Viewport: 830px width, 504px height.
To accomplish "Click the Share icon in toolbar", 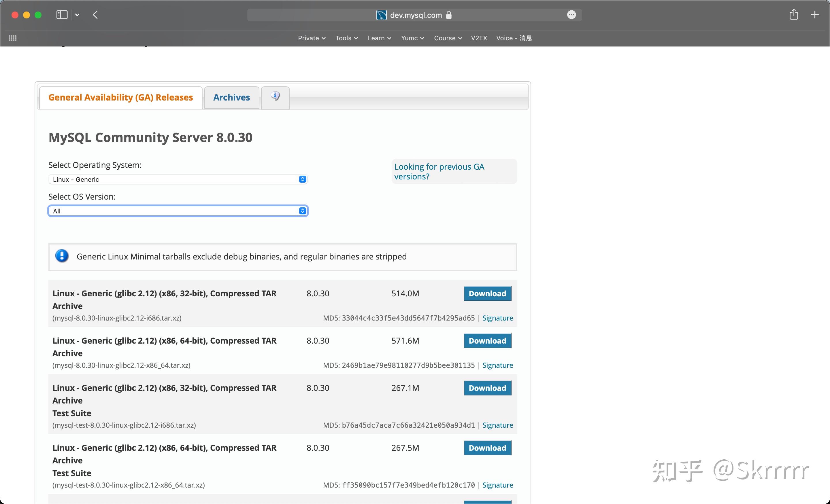I will [794, 15].
